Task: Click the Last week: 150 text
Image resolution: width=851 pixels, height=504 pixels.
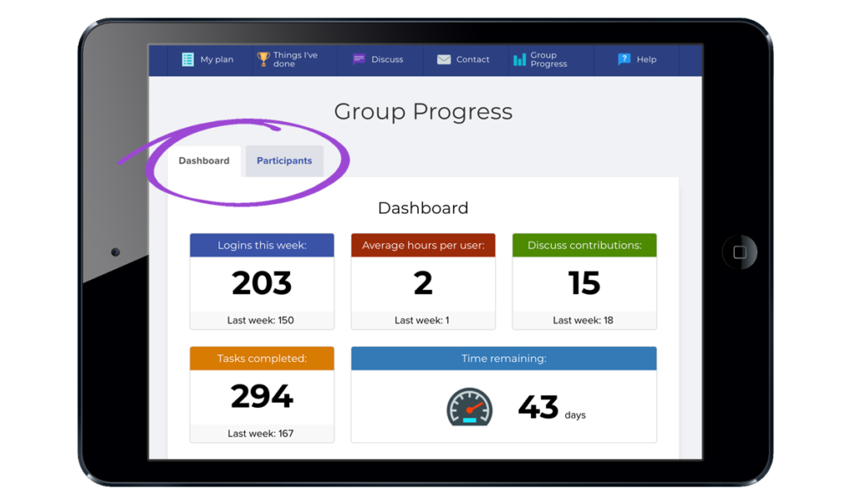Action: [x=260, y=321]
